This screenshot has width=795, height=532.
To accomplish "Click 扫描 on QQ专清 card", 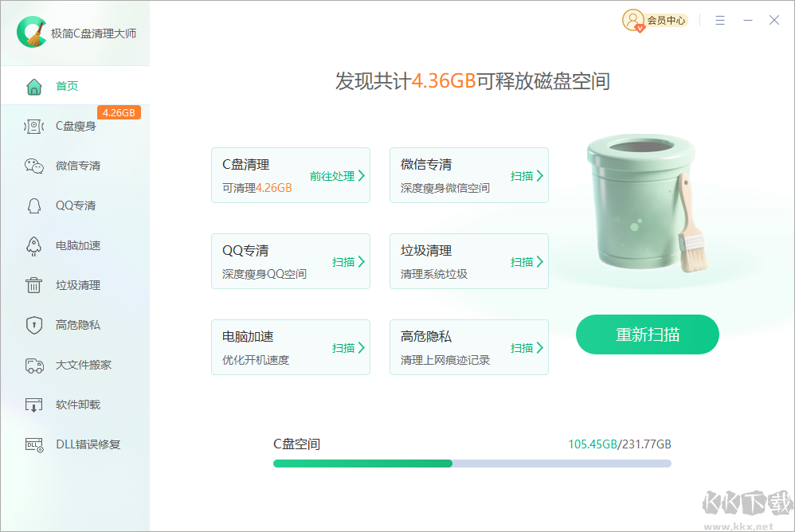I will 343,262.
